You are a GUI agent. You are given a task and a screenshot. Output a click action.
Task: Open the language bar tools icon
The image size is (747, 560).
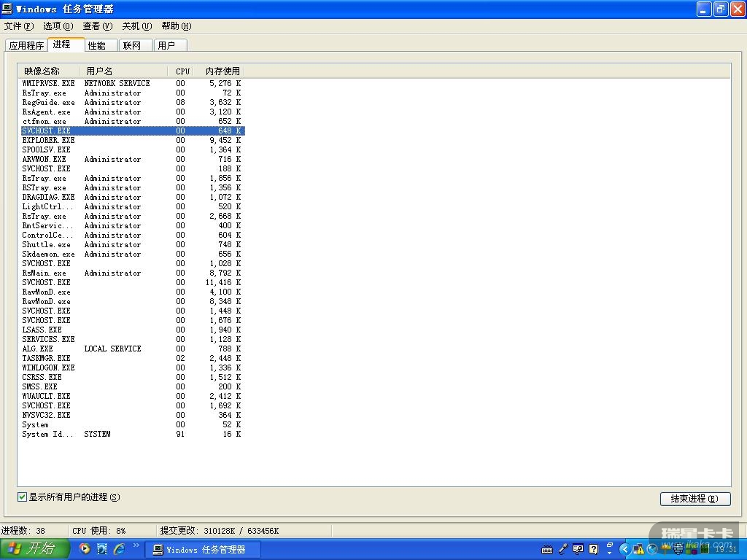click(578, 549)
